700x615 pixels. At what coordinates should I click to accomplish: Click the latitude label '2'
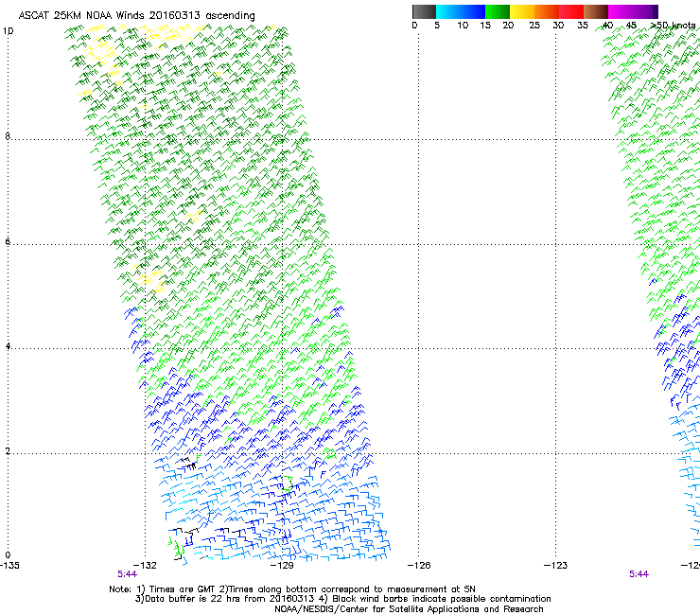[x=8, y=451]
